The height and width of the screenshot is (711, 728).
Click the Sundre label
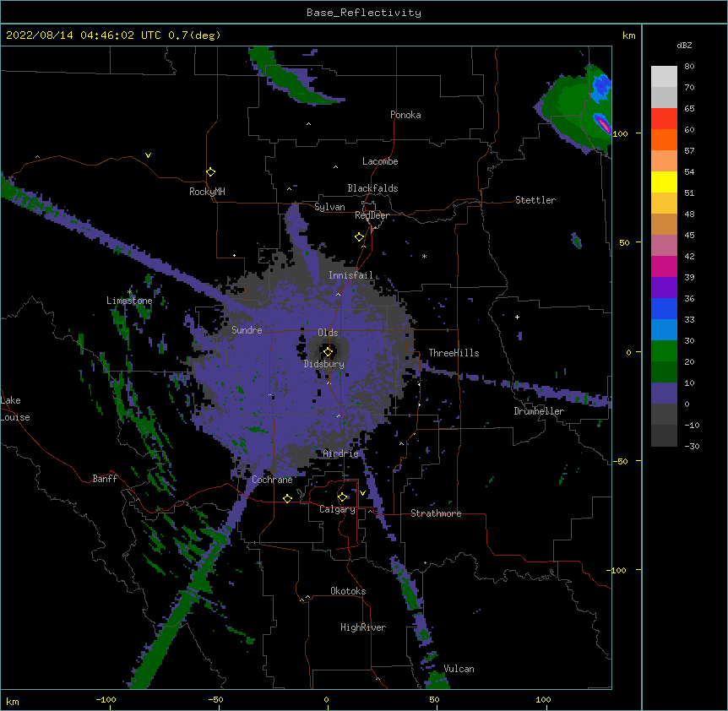(247, 330)
